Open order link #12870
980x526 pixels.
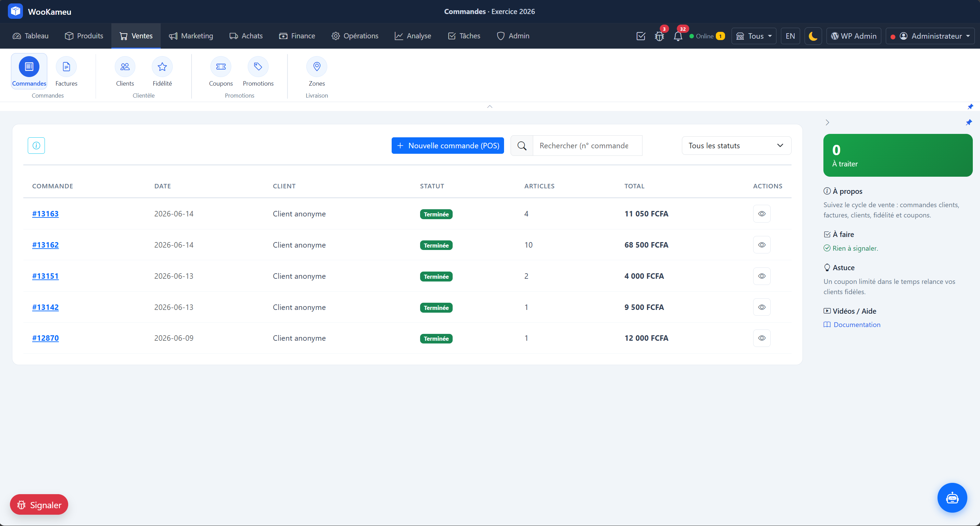pos(45,338)
